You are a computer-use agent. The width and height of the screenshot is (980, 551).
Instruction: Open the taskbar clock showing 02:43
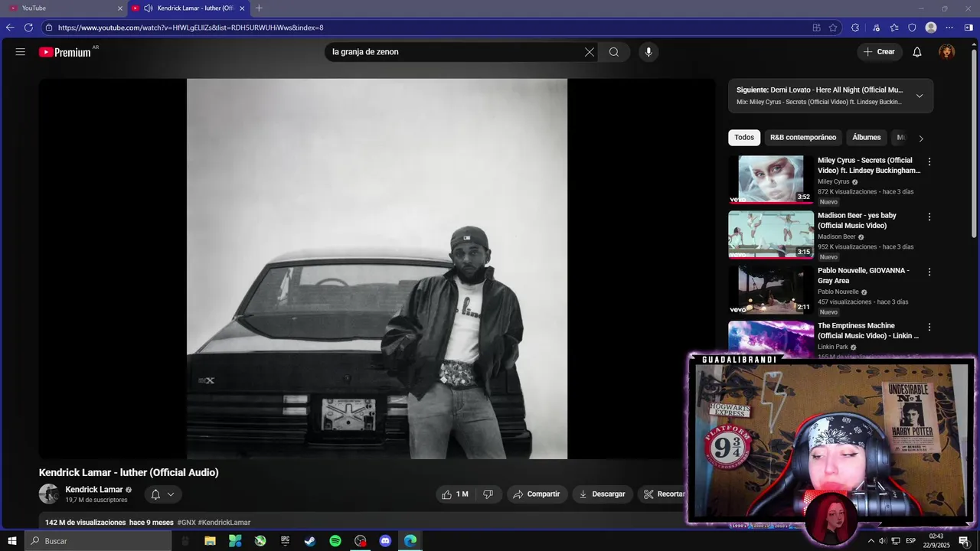(936, 541)
